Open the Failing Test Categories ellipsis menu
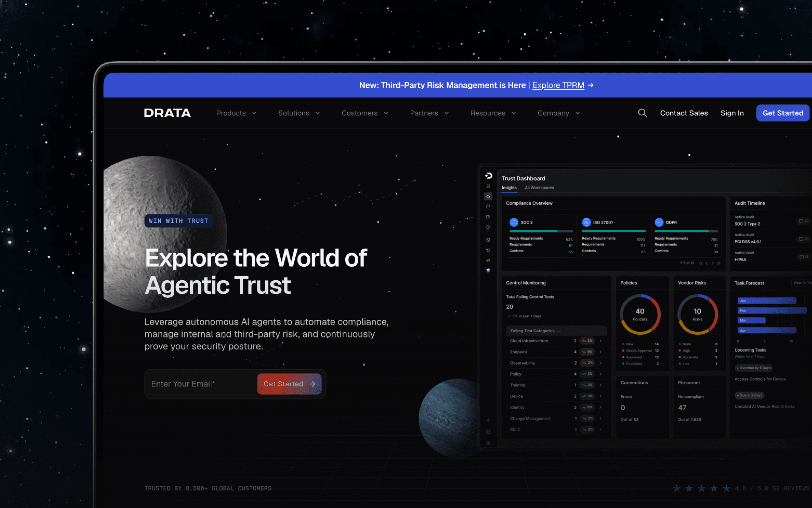The height and width of the screenshot is (508, 812). [559, 331]
